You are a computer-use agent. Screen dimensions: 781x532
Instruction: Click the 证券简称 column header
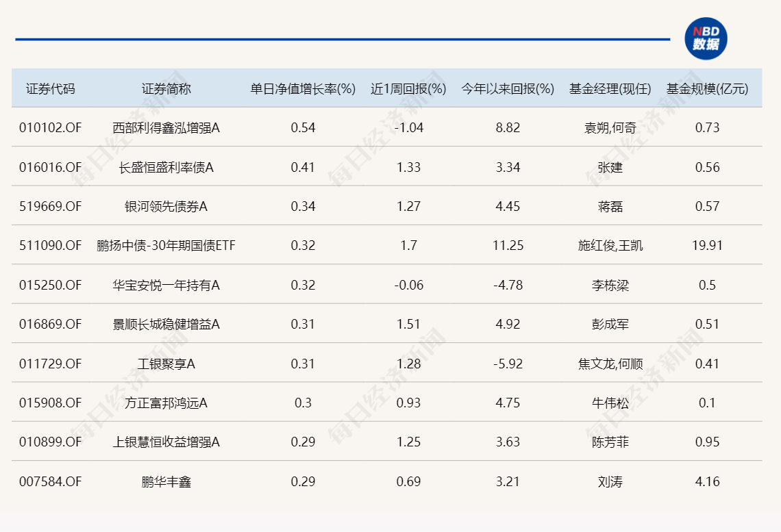click(166, 88)
